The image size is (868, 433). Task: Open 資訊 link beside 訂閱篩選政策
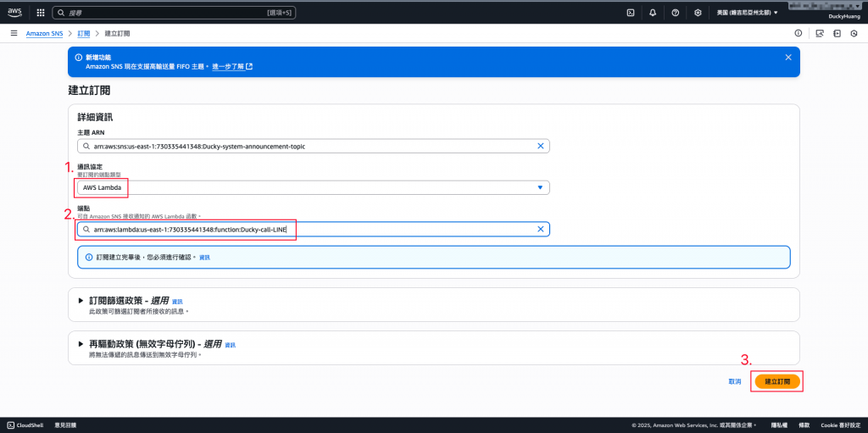tap(177, 302)
